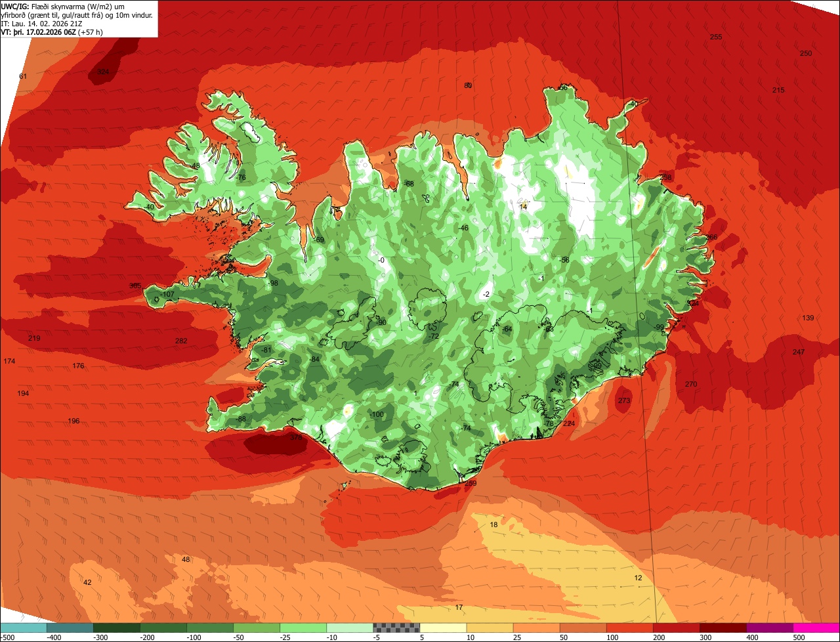Viewport: 840px width, 642px height.
Task: Click the '273' value in the southeast sea
Action: 624,400
